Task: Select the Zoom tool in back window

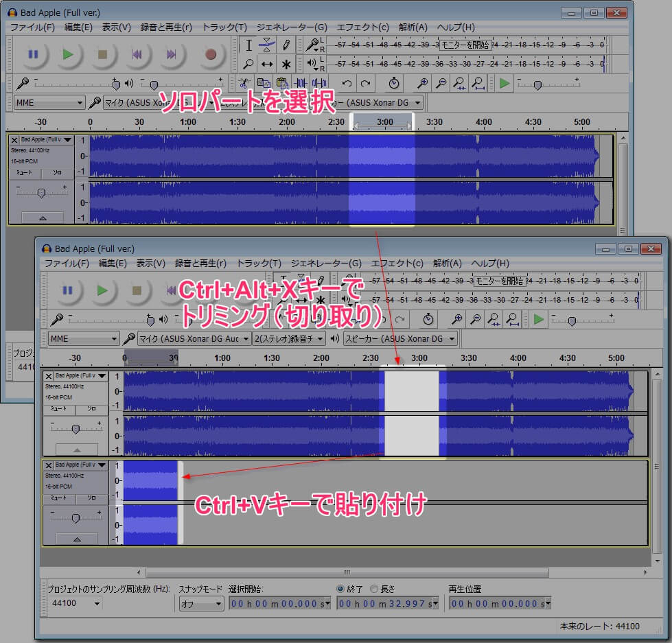Action: 248,65
